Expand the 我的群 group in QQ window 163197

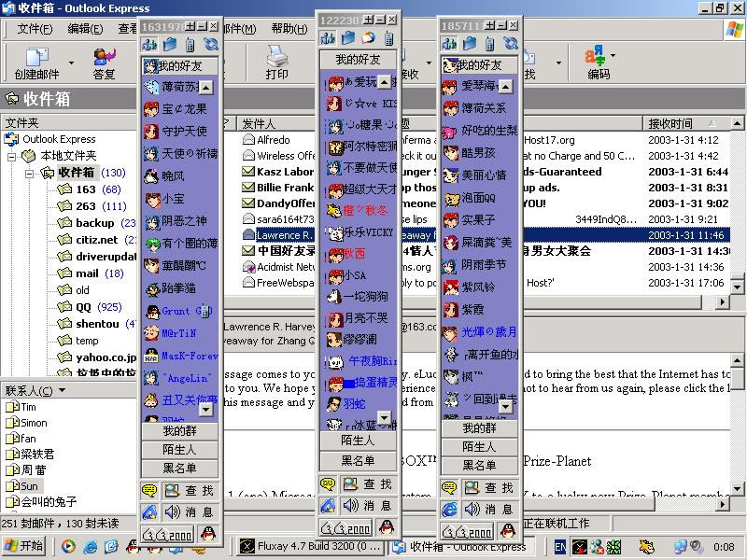[x=179, y=431]
